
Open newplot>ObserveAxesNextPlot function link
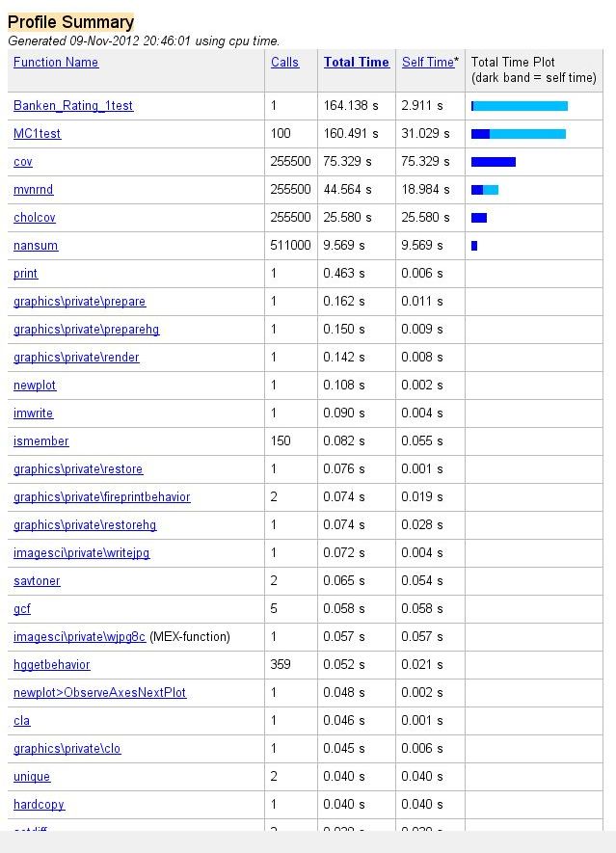[99, 693]
